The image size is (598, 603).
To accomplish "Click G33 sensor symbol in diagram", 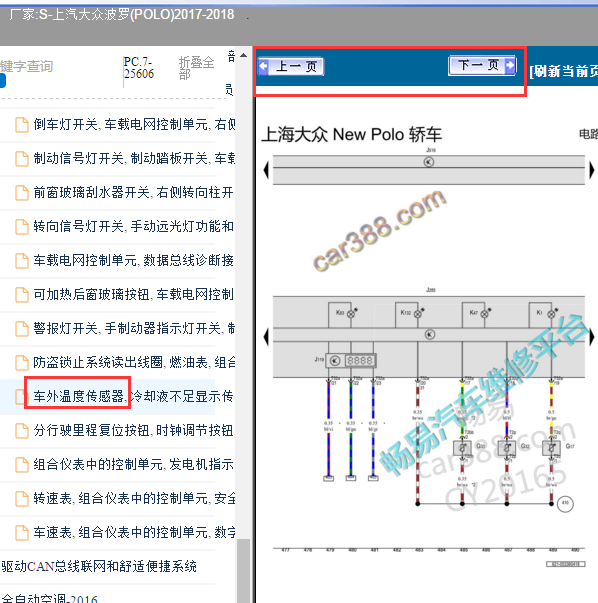I will tap(463, 448).
